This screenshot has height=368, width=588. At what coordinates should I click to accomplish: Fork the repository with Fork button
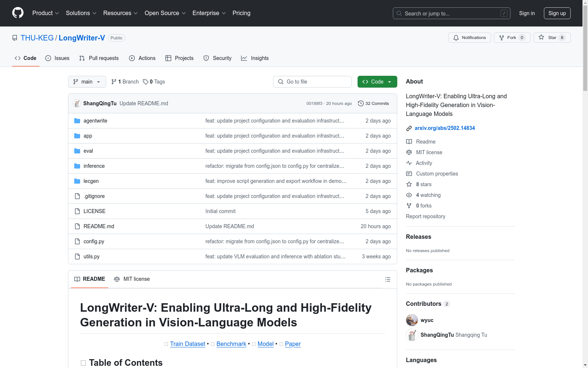[x=512, y=38]
